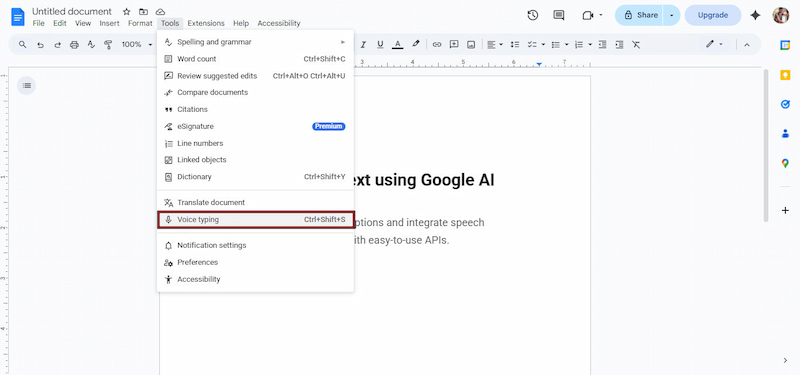Click the Untitled document title field
Viewport: 800px width, 375px height.
(71, 12)
